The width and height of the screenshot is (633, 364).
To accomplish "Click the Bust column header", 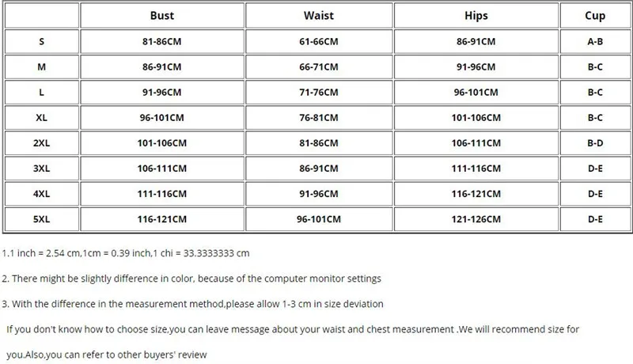I will click(162, 15).
